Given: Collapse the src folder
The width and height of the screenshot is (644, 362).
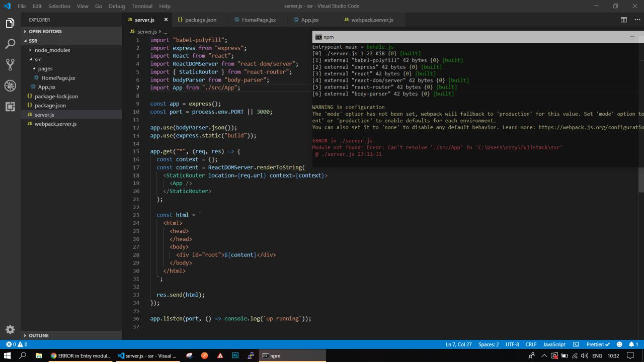Looking at the screenshot, I should pyautogui.click(x=71, y=59).
